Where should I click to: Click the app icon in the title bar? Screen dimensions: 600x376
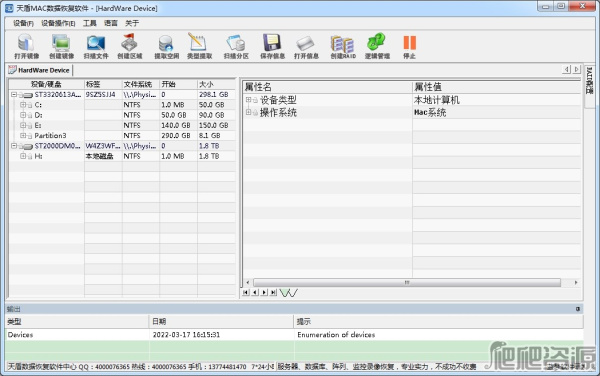pos(9,8)
